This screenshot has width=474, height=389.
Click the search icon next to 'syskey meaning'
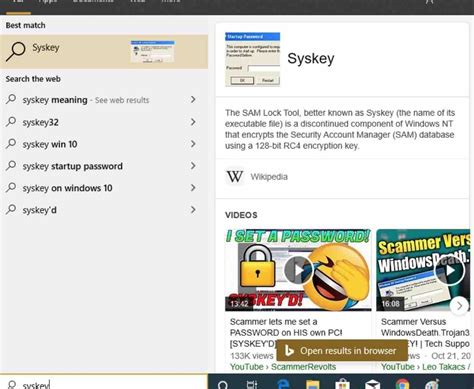pos(11,99)
